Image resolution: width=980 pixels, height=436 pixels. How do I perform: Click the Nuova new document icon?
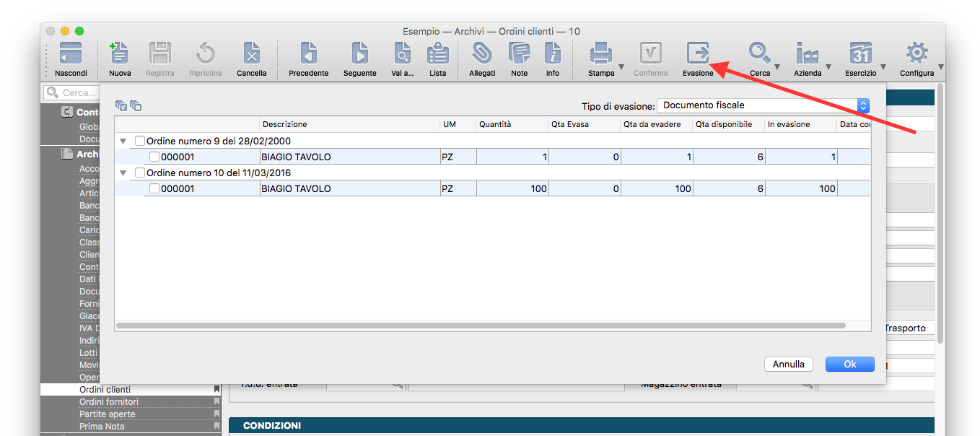tap(120, 54)
